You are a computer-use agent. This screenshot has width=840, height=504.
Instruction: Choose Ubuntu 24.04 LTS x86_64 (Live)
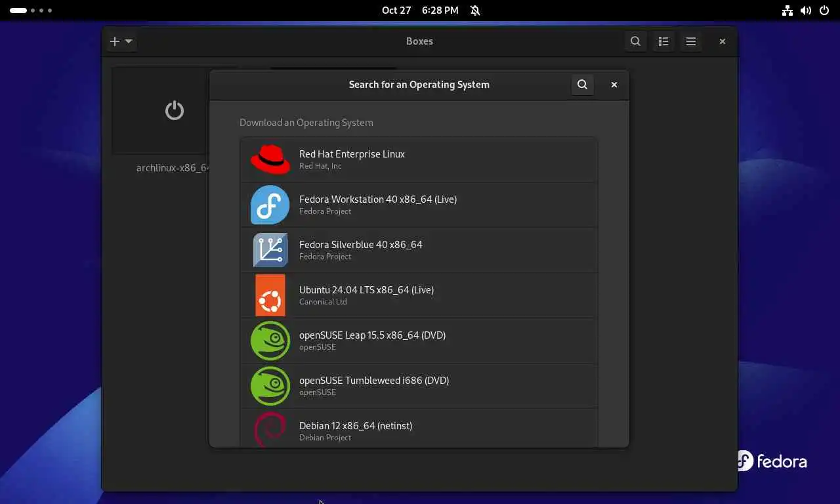(x=419, y=295)
